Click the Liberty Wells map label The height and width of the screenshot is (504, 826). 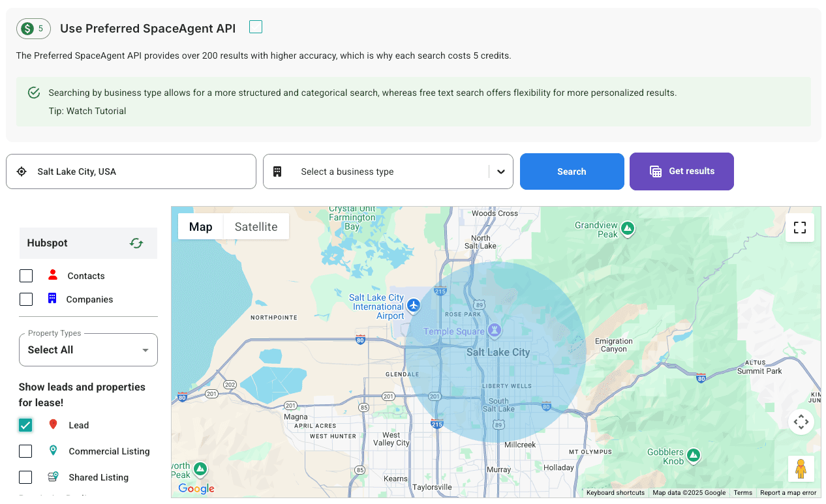507,386
